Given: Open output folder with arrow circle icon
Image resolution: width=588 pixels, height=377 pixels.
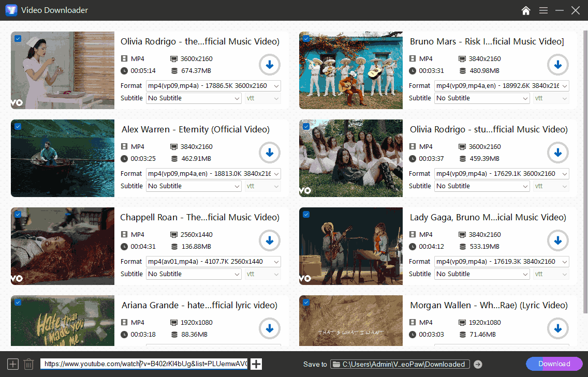Looking at the screenshot, I should (478, 364).
